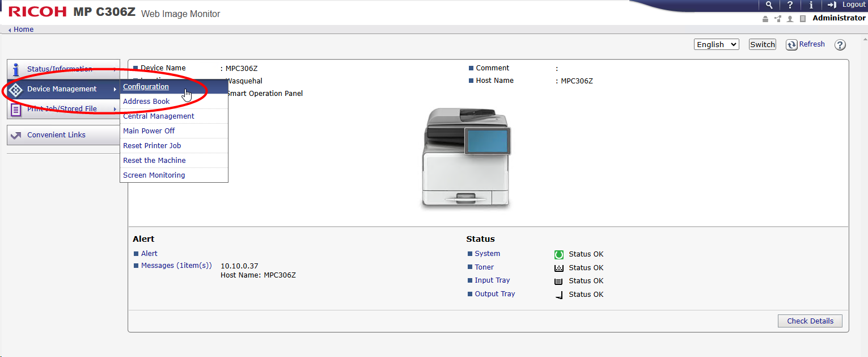Screen dimensions: 868x357
Task: Log out using the Logout button
Action: [x=846, y=5]
